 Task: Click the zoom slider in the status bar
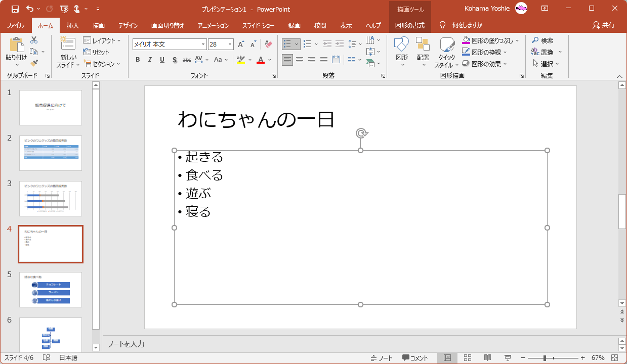[x=545, y=358]
